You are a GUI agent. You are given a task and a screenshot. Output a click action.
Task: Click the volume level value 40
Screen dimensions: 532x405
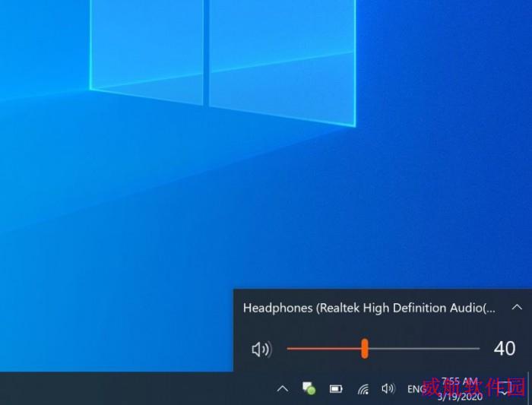coord(505,348)
